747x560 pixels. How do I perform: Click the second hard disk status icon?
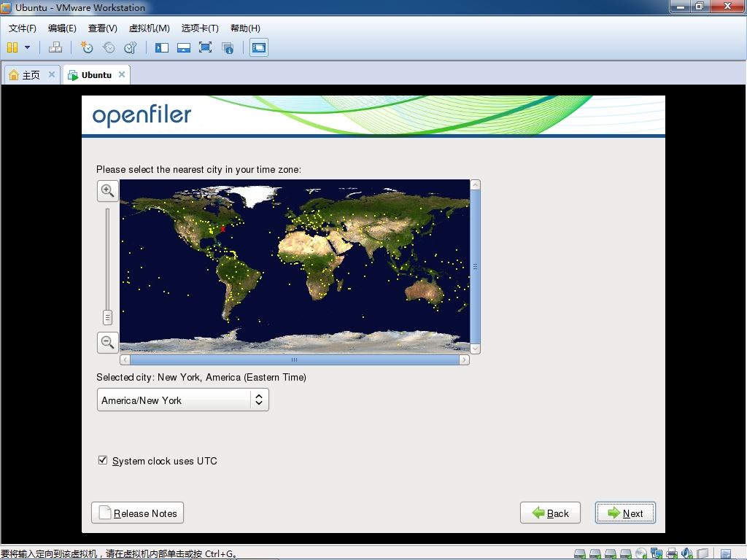595,553
